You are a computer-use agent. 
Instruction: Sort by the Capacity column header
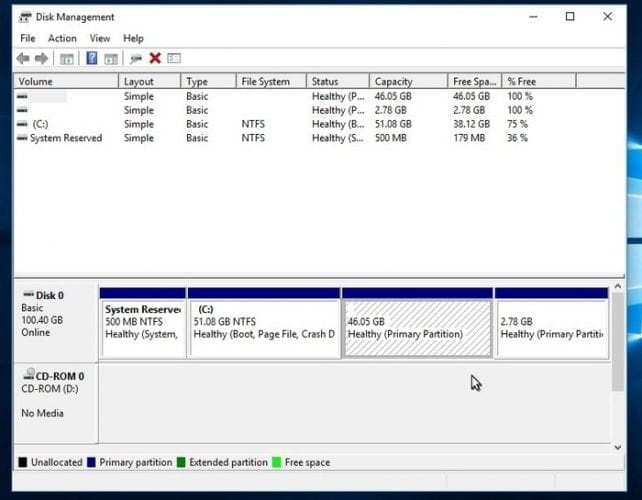408,81
